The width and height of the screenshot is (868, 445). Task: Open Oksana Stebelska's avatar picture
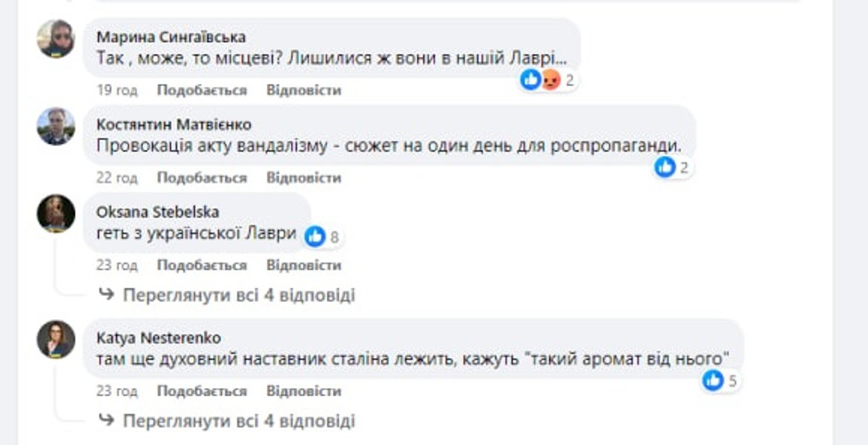click(56, 214)
